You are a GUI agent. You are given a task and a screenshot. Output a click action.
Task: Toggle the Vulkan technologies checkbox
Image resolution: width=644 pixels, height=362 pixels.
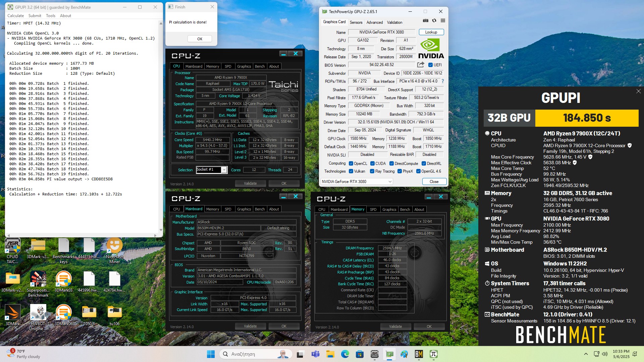tap(351, 171)
